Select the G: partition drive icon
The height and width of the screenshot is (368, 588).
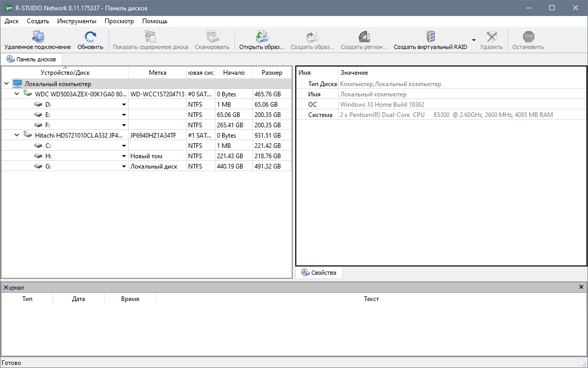point(38,166)
